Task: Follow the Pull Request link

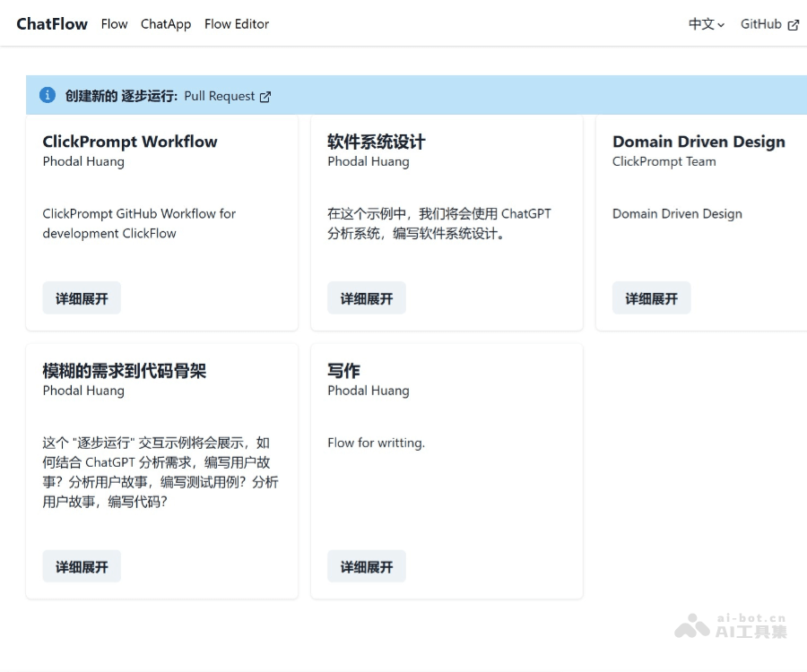Action: (x=220, y=96)
